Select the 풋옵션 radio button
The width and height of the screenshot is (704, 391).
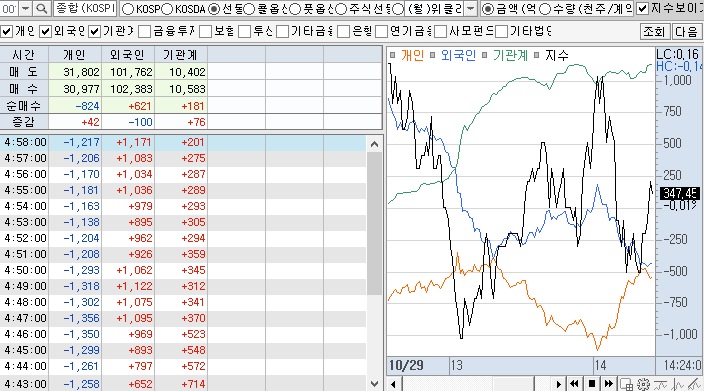click(x=295, y=9)
